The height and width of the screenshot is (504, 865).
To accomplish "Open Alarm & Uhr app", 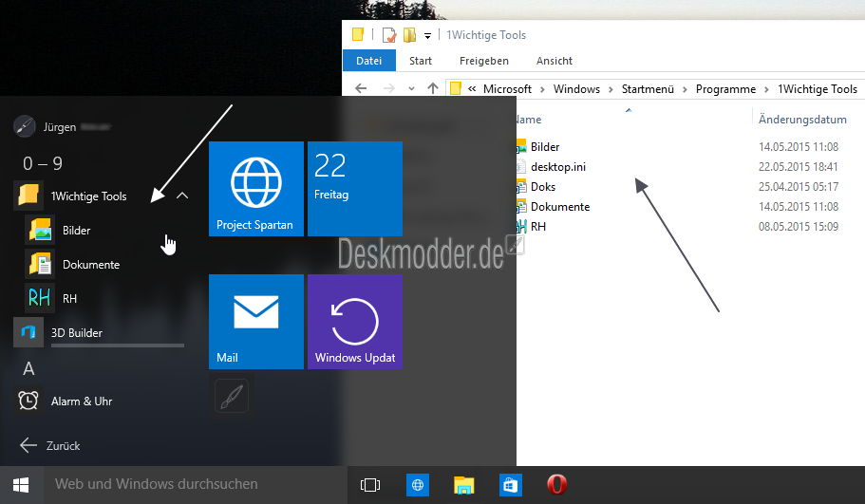I will click(82, 401).
